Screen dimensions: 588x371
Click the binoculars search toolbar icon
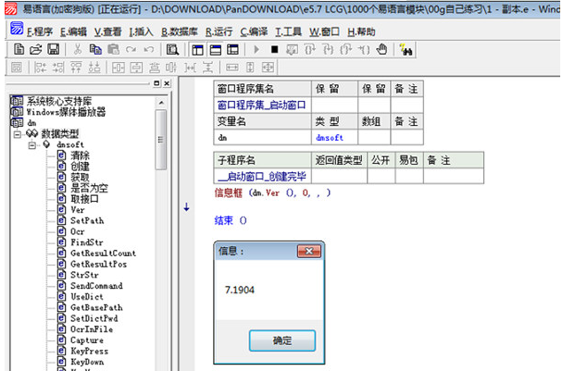point(406,49)
